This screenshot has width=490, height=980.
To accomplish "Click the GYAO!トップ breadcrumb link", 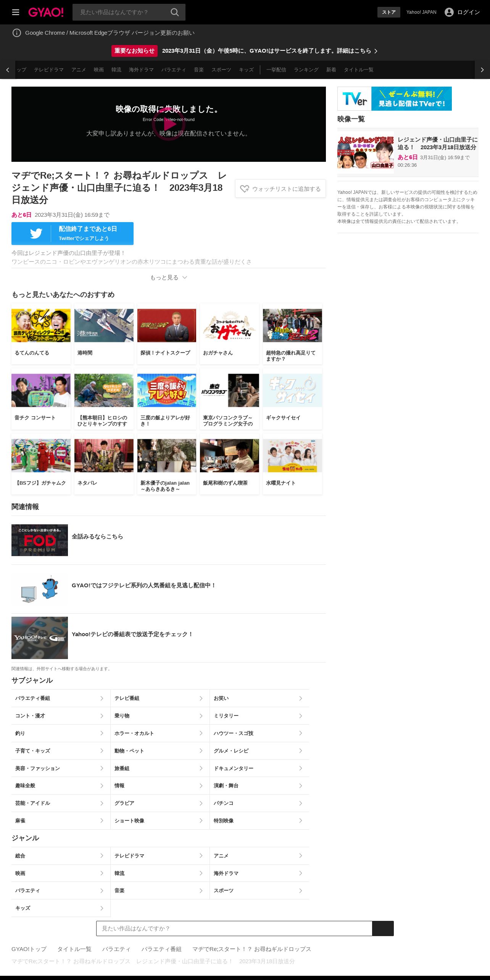I will click(29, 949).
